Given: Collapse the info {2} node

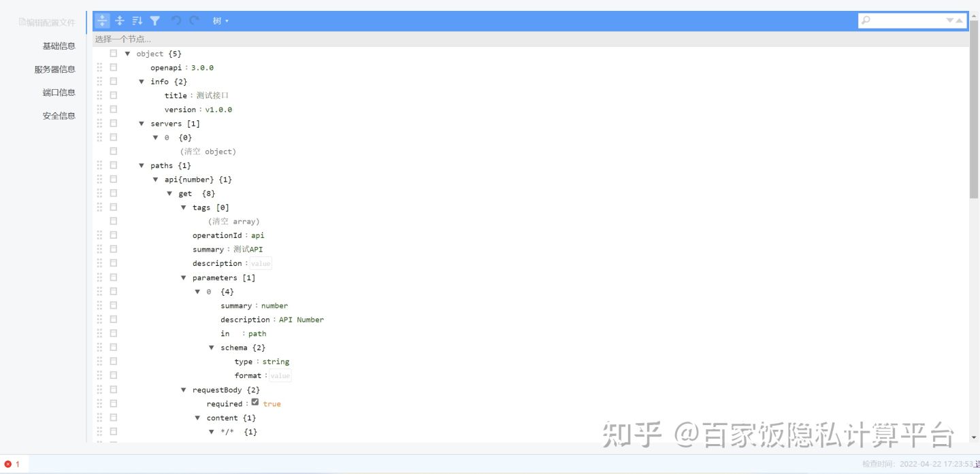Looking at the screenshot, I should [x=142, y=82].
